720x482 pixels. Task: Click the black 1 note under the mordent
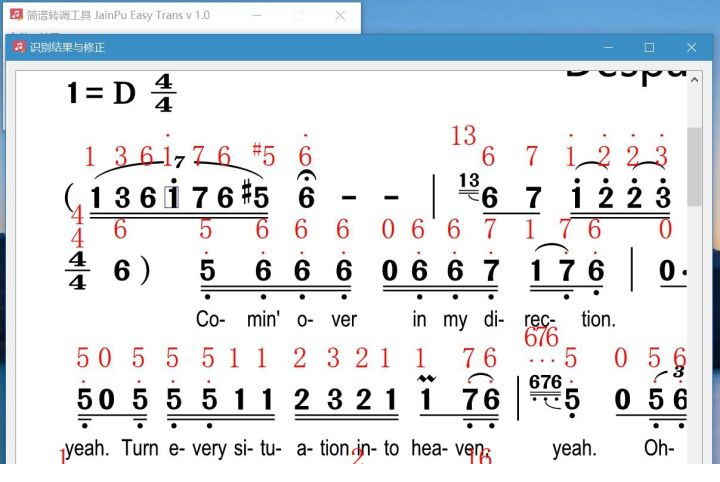426,398
